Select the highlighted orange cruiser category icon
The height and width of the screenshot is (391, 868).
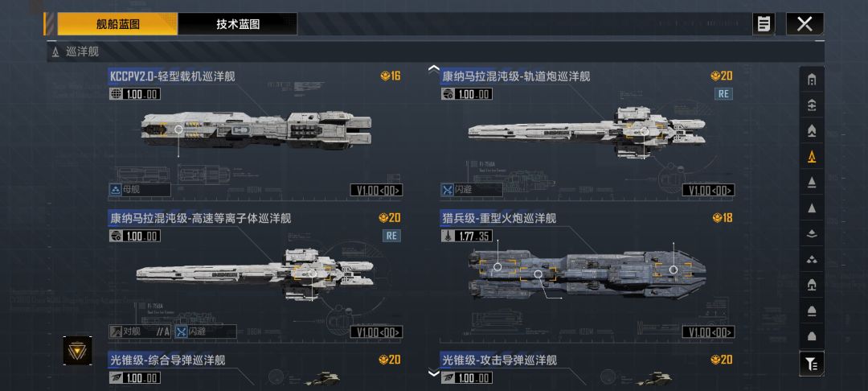click(x=812, y=158)
